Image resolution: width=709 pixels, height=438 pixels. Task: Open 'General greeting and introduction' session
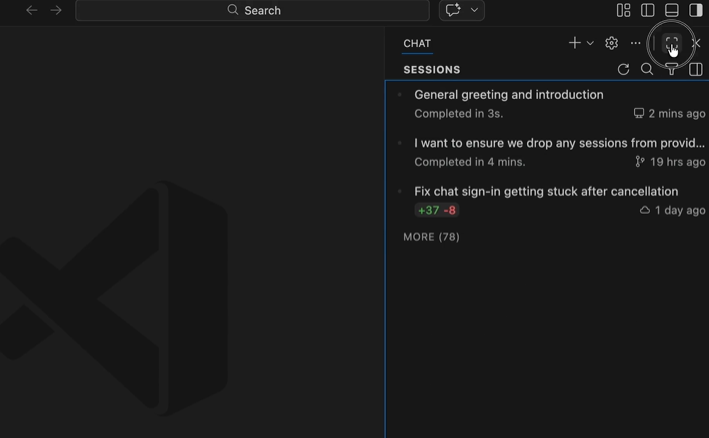coord(547,104)
